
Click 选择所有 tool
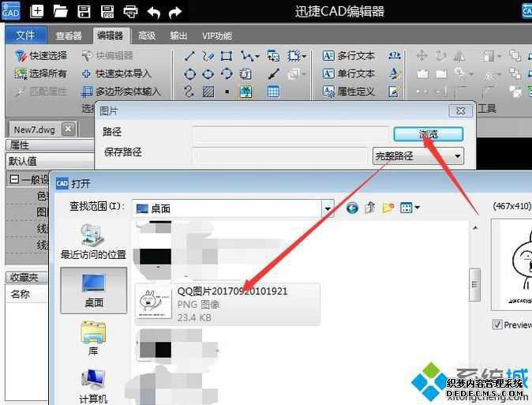[x=40, y=73]
